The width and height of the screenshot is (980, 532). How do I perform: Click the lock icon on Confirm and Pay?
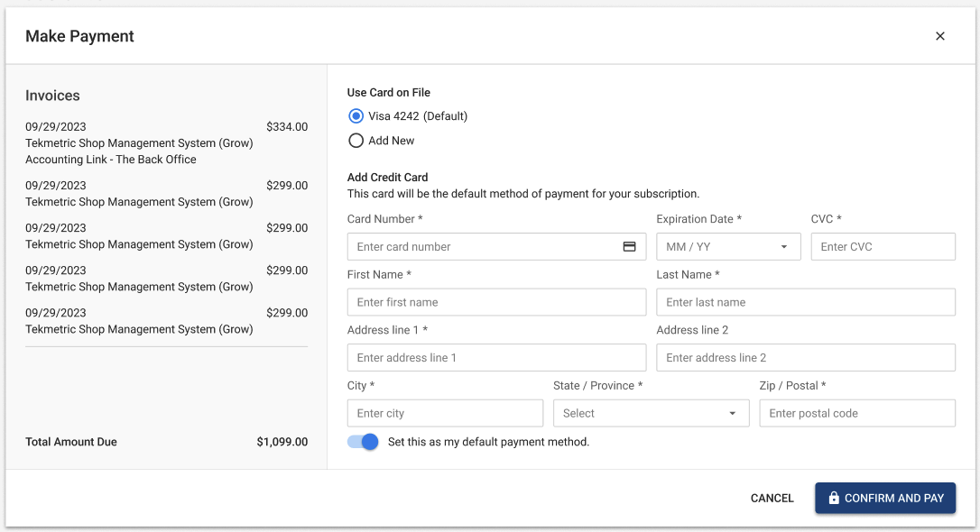pos(834,498)
